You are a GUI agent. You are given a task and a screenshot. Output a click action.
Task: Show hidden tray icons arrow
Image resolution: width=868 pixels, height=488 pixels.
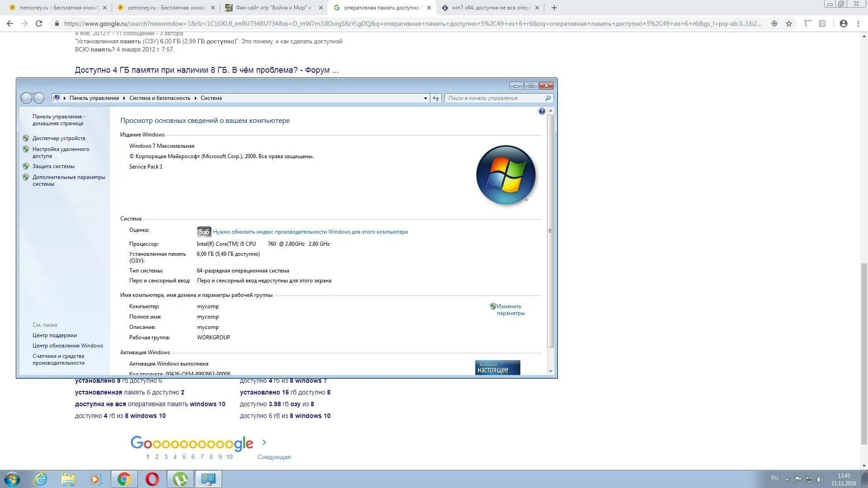787,479
